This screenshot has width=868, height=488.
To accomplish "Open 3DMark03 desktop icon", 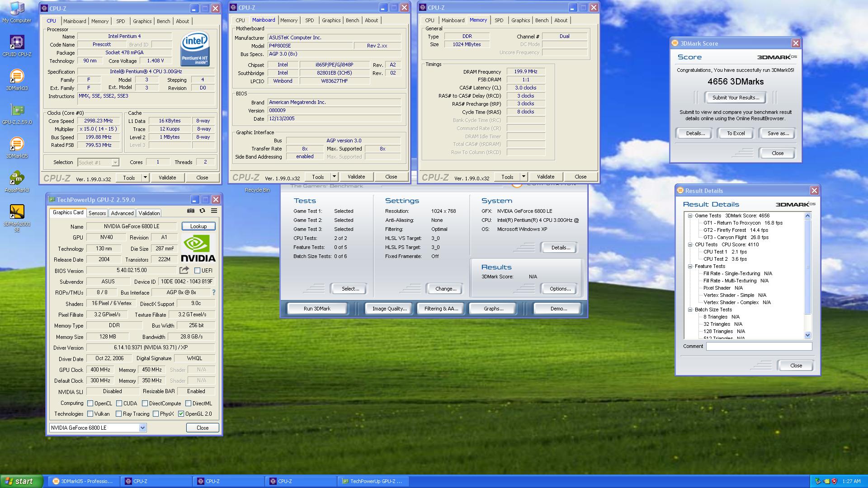I will (17, 80).
